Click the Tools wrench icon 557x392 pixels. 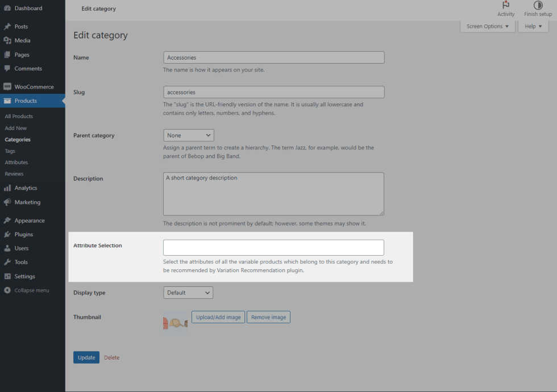click(7, 262)
